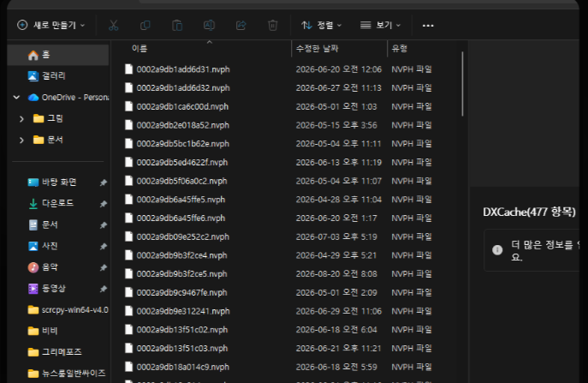Click pin icon next to 사진
The height and width of the screenshot is (383, 588).
[x=103, y=246]
